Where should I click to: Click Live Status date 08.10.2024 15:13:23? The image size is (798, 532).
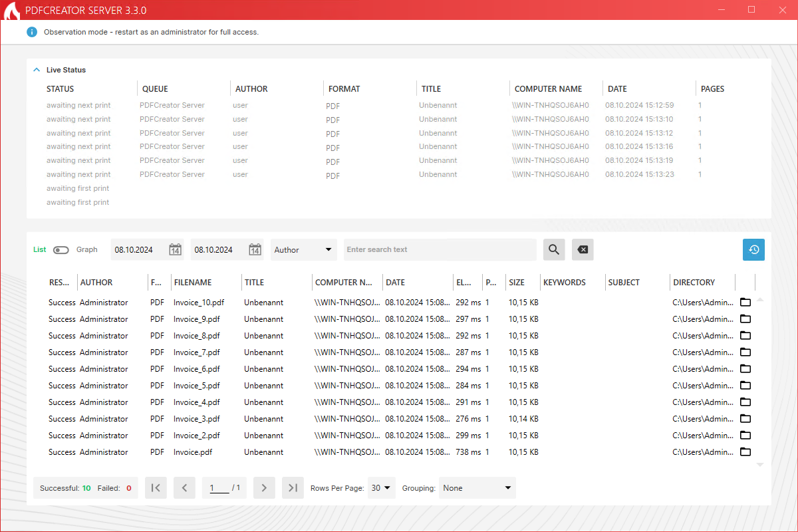(640, 175)
